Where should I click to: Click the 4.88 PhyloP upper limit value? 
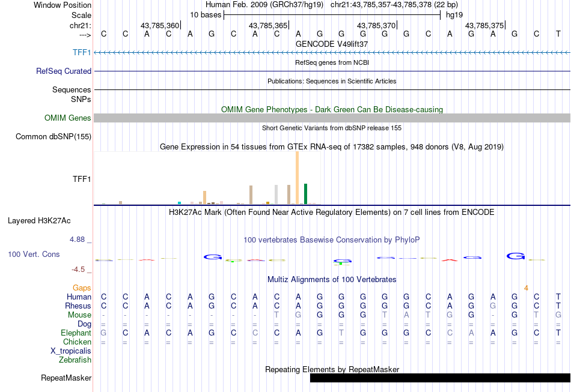pos(77,240)
